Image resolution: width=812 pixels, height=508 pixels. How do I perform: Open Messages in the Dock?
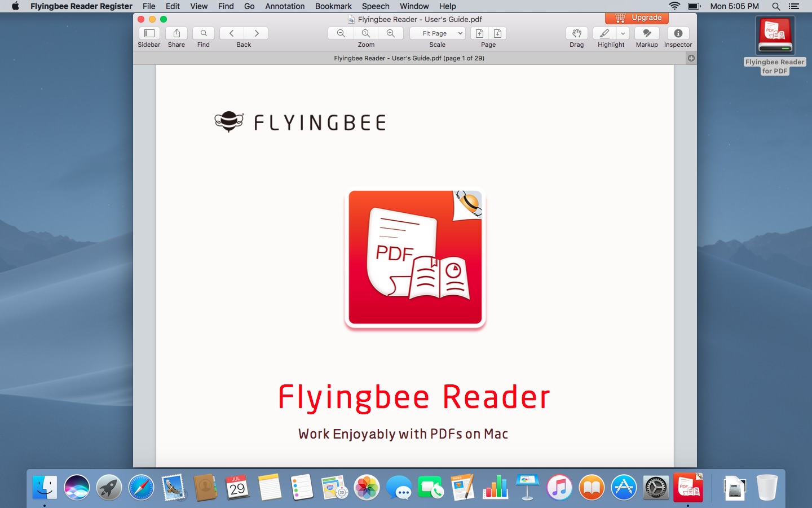399,488
